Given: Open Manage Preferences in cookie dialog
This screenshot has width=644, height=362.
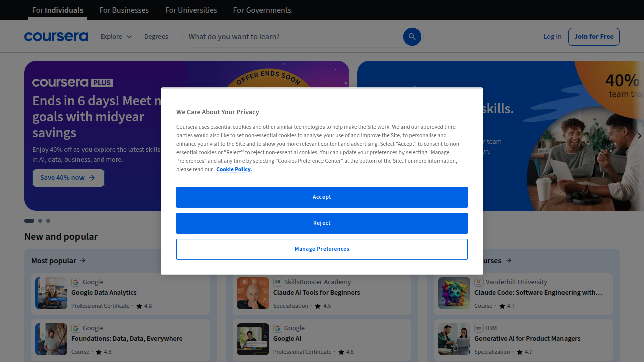Looking at the screenshot, I should coord(322,249).
